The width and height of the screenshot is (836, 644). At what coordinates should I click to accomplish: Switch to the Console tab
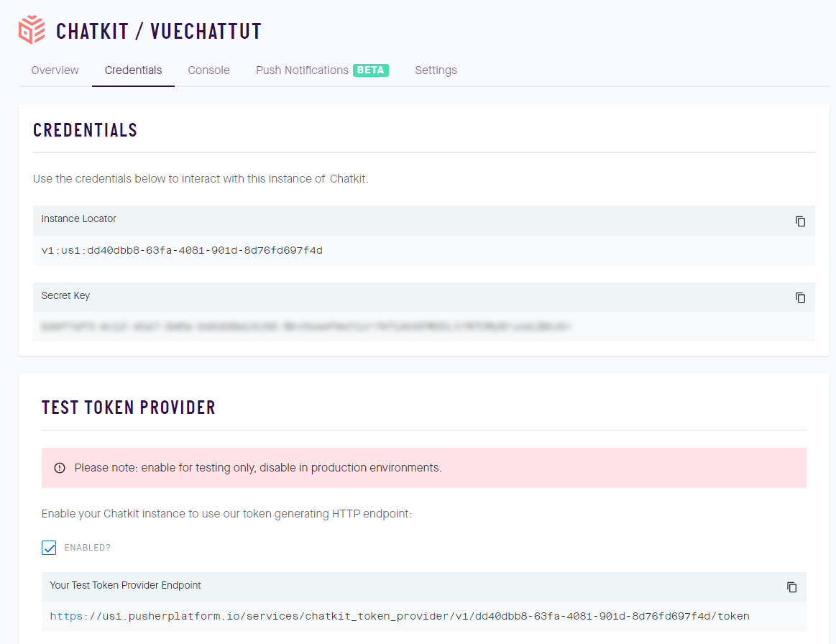point(208,70)
